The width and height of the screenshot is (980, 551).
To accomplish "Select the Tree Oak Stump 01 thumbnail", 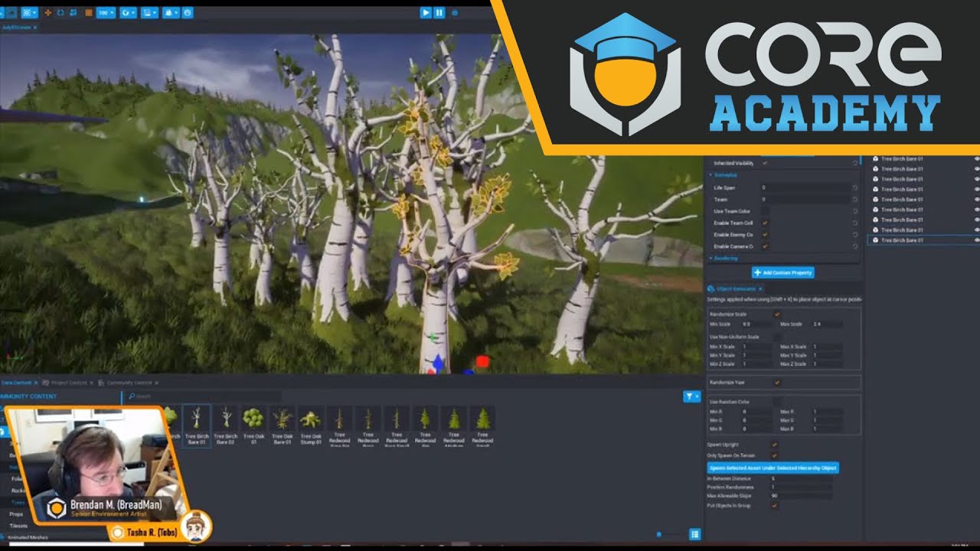I will 311,425.
